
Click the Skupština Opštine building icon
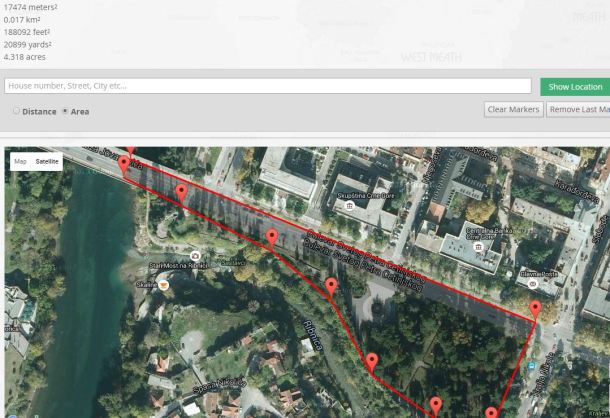pos(349,206)
